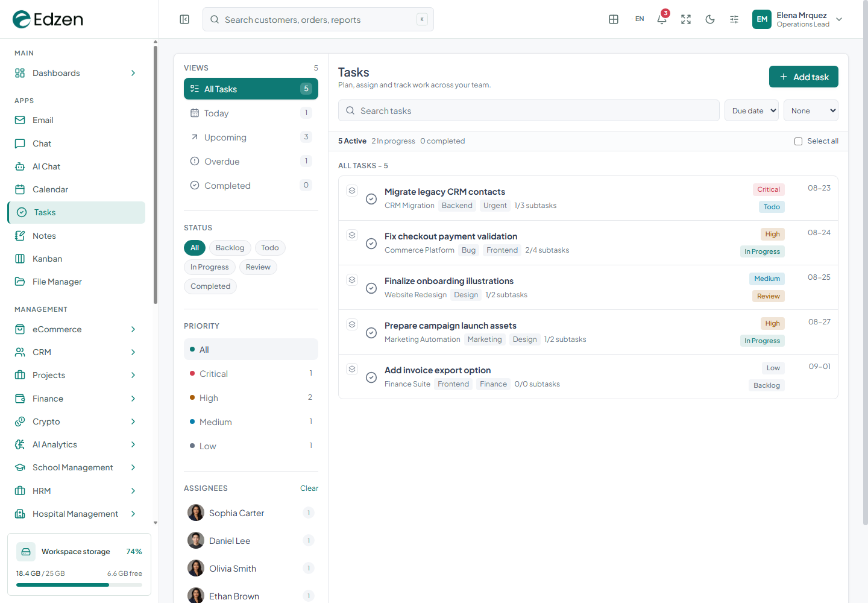This screenshot has height=603, width=868.
Task: Select the Upcoming view
Action: (x=251, y=137)
